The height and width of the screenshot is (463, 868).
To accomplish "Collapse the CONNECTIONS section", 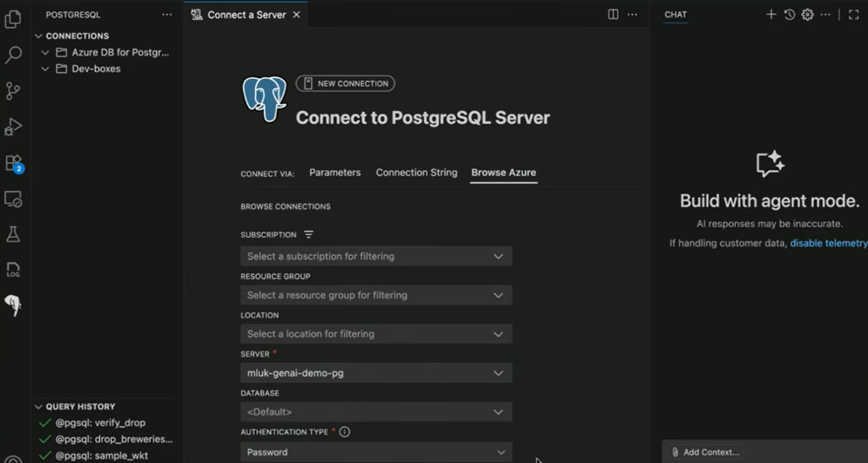I will 39,36.
